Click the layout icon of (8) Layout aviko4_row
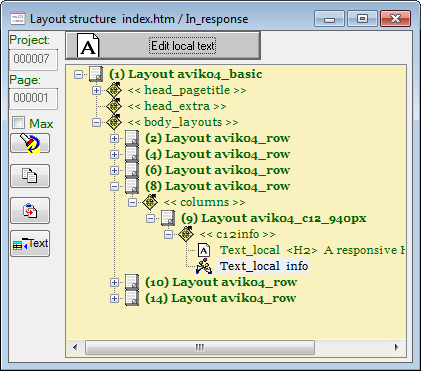Viewport: 421px width, 371px height. click(132, 186)
